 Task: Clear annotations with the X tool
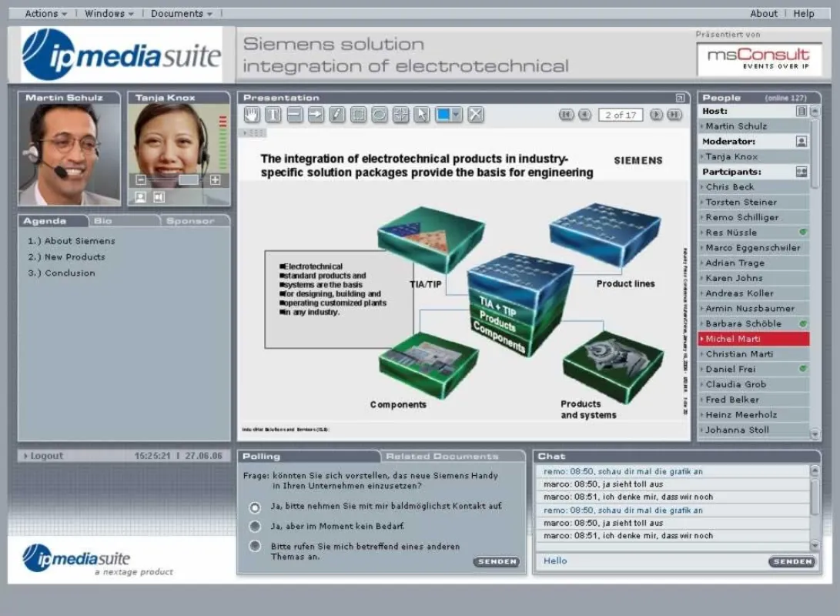click(476, 115)
